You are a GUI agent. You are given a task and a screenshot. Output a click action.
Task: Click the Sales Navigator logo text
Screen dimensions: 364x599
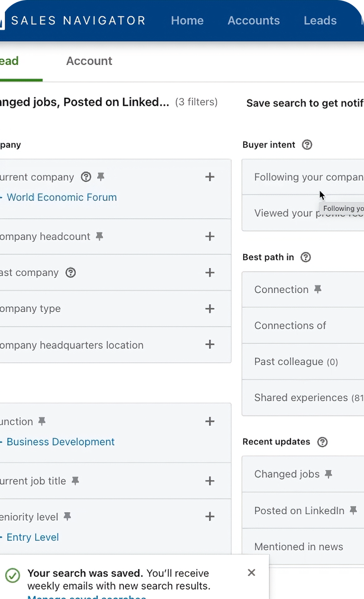(78, 20)
